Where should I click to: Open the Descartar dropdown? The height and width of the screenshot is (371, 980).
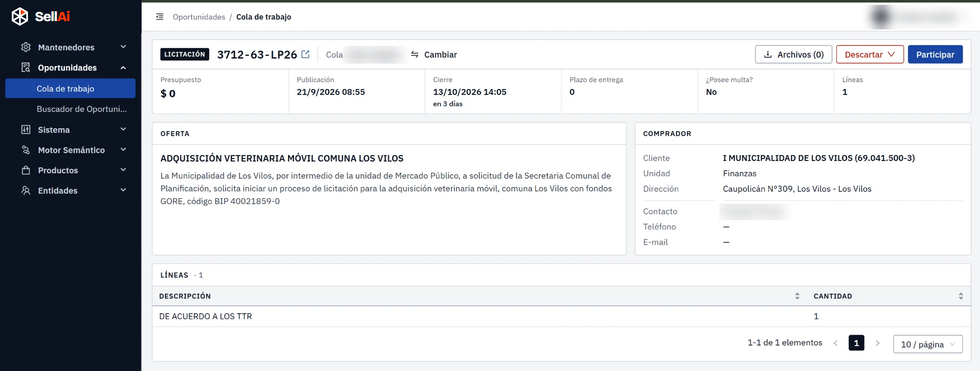(x=870, y=54)
